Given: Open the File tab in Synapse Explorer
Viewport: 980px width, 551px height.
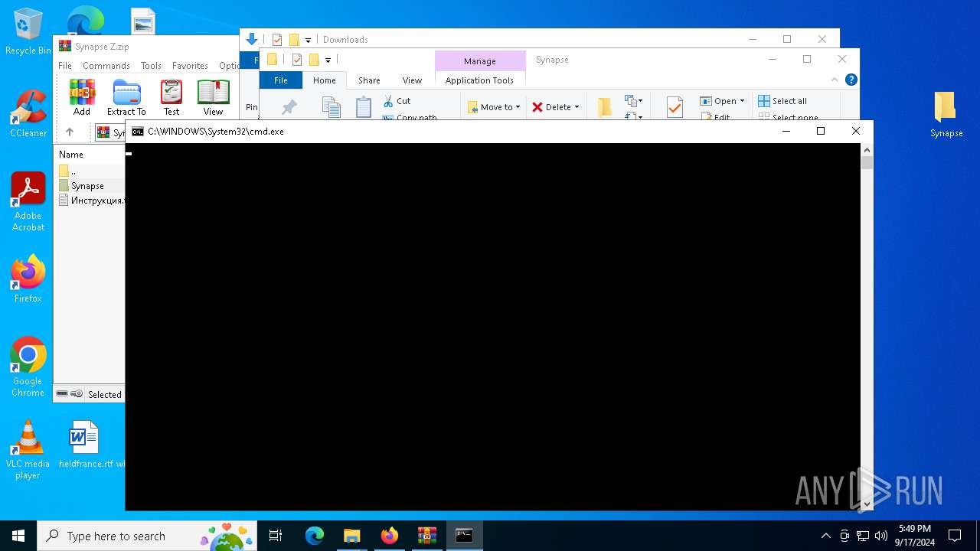Looking at the screenshot, I should click(x=281, y=80).
